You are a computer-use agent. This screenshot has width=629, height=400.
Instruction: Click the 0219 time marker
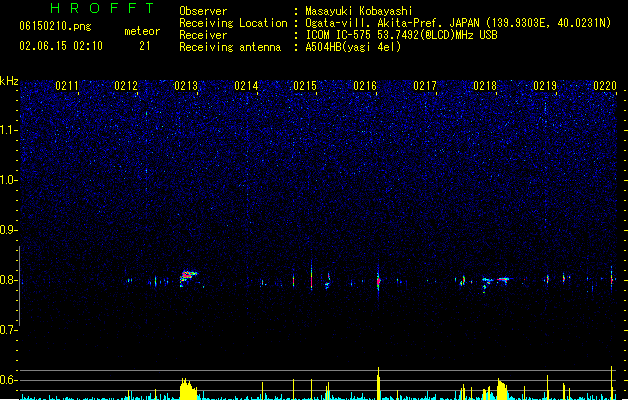545,86
